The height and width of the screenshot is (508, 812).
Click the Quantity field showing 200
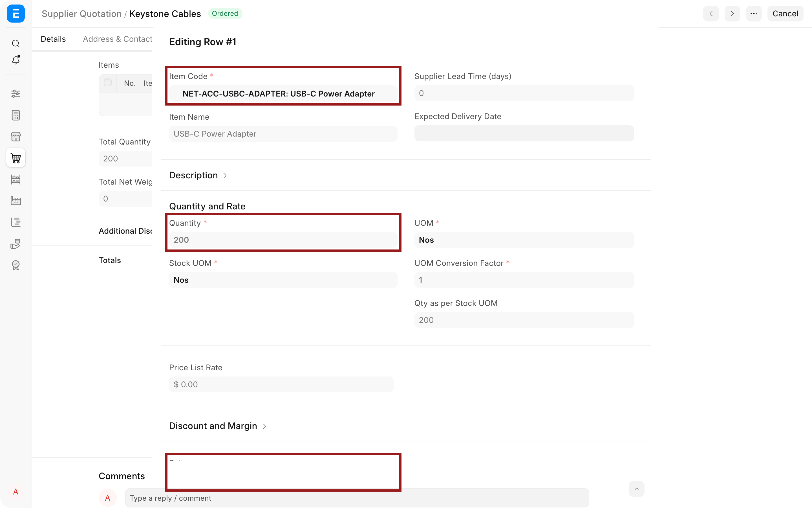283,240
